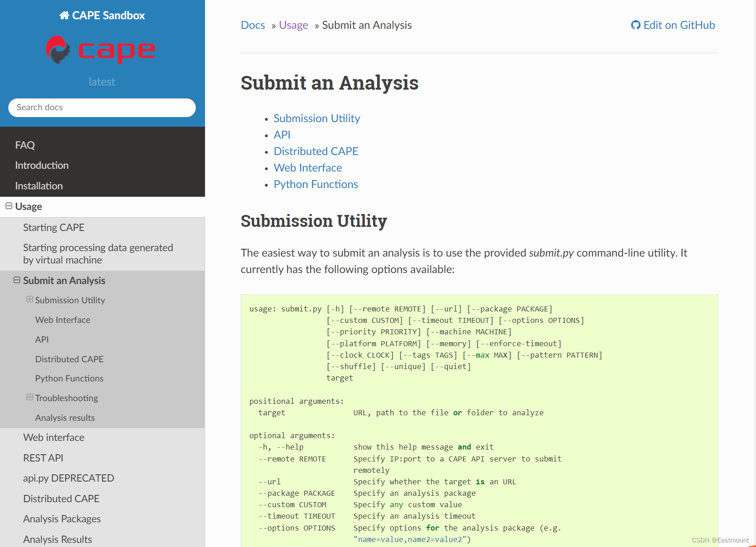The height and width of the screenshot is (547, 756).
Task: Select API under Submit an Analysis sidebar
Action: 42,339
